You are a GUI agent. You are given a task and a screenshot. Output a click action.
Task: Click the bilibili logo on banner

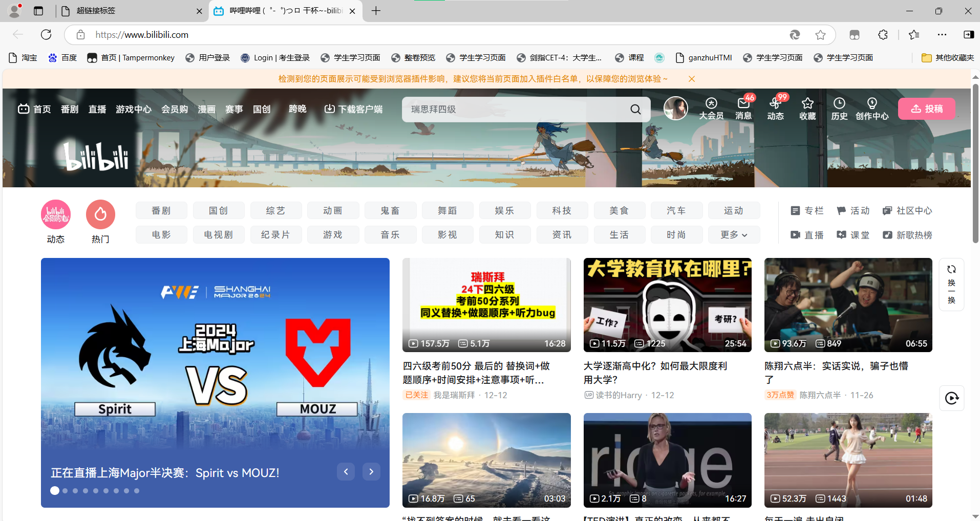coord(96,156)
